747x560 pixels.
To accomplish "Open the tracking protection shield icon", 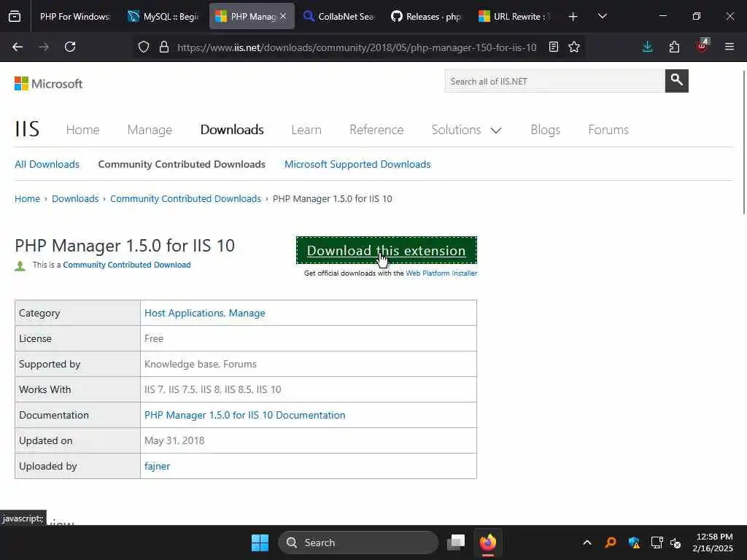I will tap(144, 47).
